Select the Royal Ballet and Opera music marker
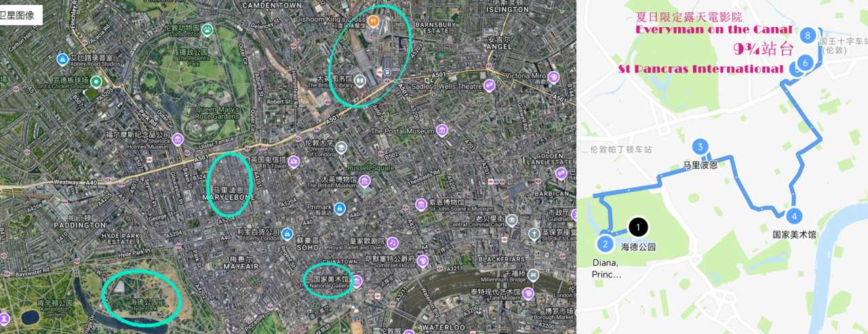 (392, 243)
